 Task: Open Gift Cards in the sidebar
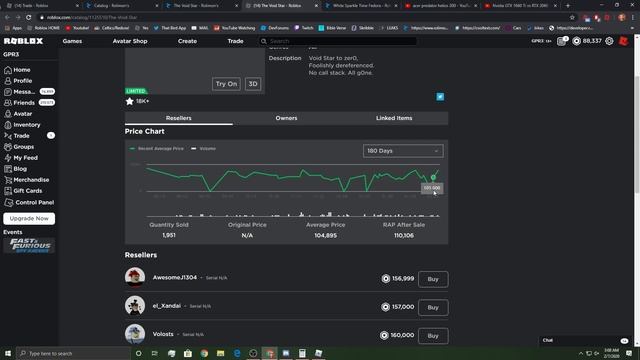pos(23,191)
